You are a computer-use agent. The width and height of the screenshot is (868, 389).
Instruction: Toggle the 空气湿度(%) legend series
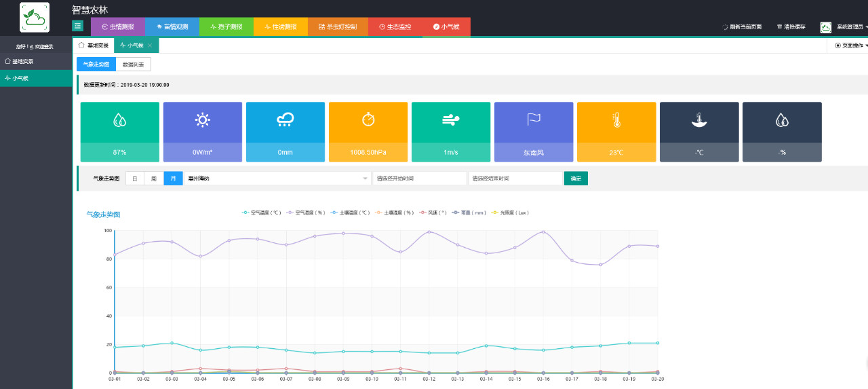coord(307,212)
